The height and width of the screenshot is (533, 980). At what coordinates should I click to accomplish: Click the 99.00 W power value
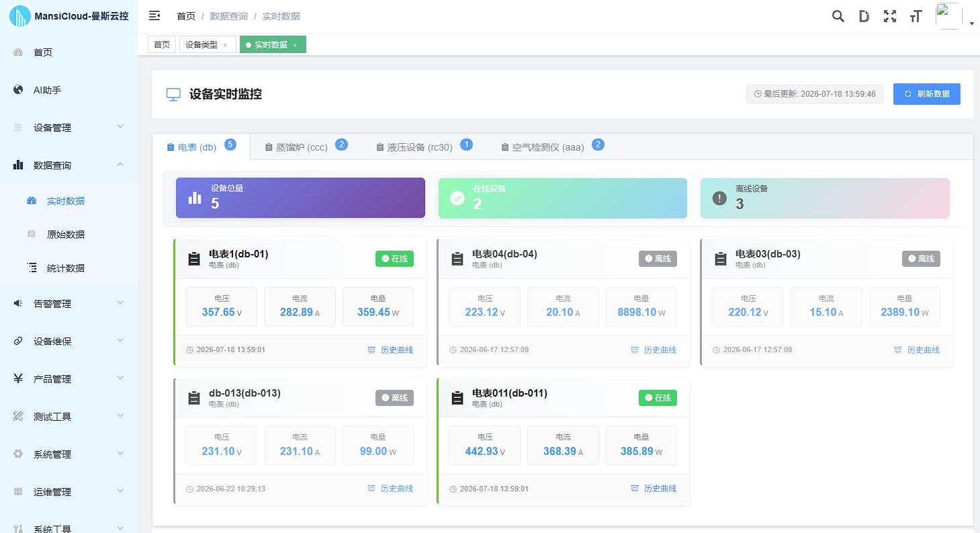click(x=378, y=452)
